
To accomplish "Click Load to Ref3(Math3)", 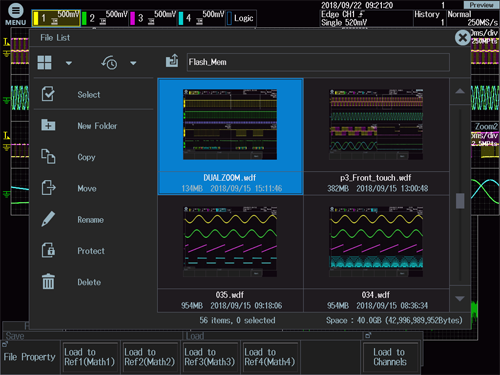I will [210, 357].
